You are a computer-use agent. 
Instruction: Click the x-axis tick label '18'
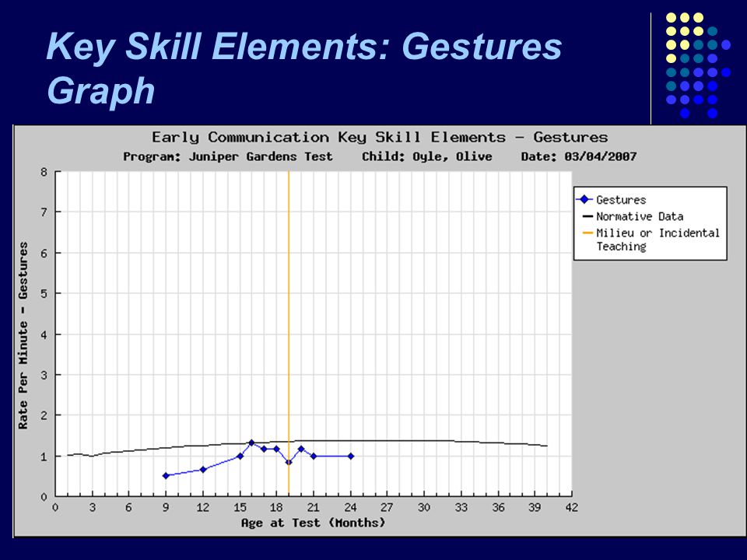276,508
